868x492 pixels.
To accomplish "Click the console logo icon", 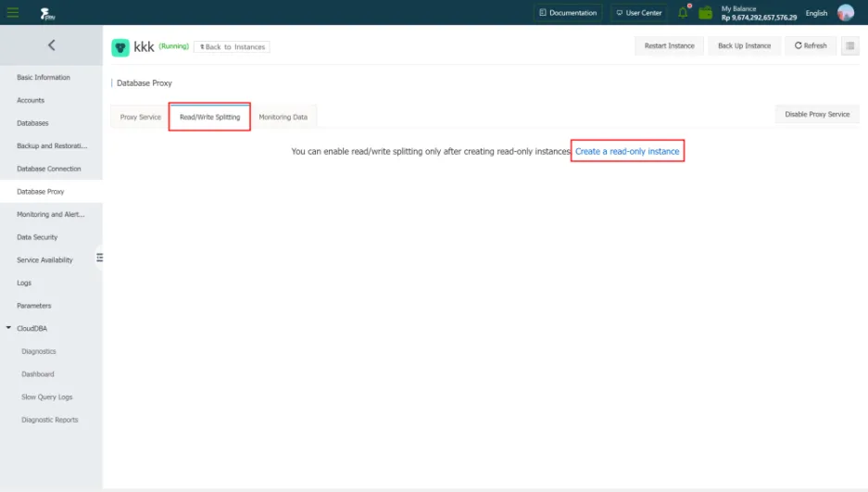I will pyautogui.click(x=47, y=13).
